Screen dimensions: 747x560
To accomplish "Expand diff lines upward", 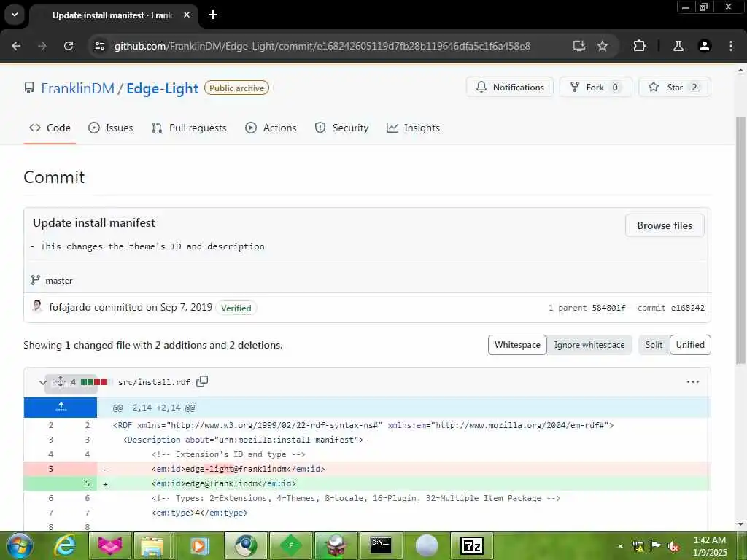I will click(x=61, y=407).
